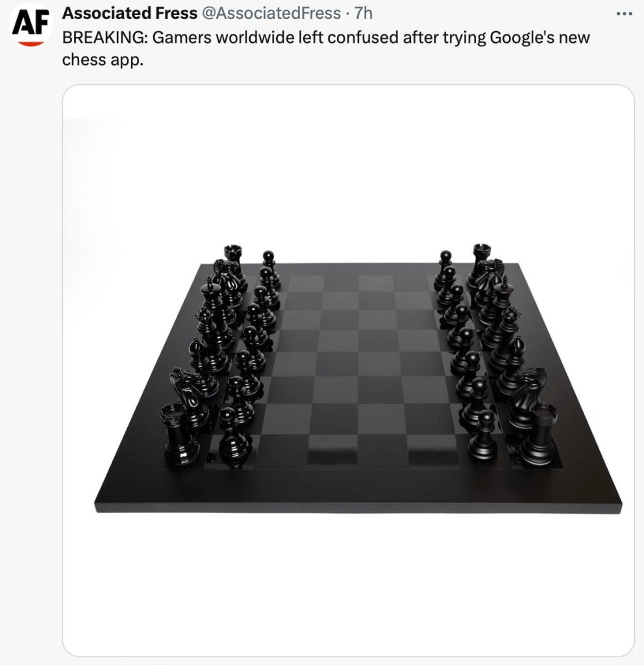Open the AF profile avatar

click(x=31, y=24)
